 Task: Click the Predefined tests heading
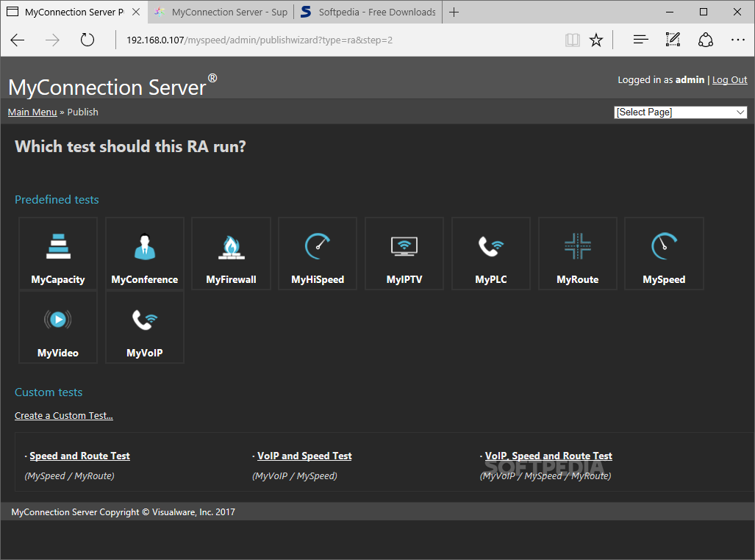[57, 200]
